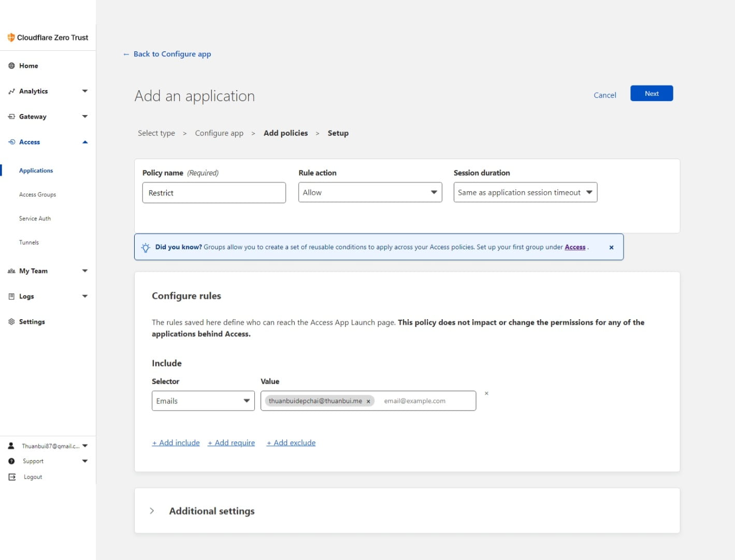Dismiss the 'Did you know' banner

[x=611, y=248]
